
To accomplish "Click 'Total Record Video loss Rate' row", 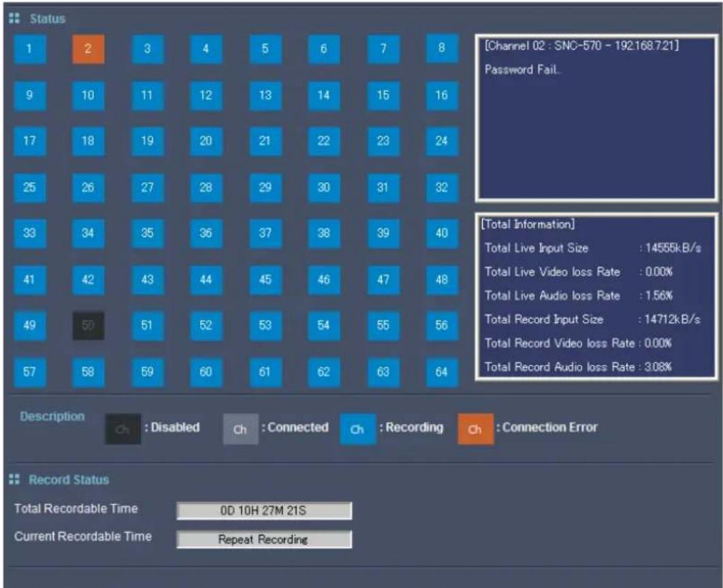I will (578, 343).
